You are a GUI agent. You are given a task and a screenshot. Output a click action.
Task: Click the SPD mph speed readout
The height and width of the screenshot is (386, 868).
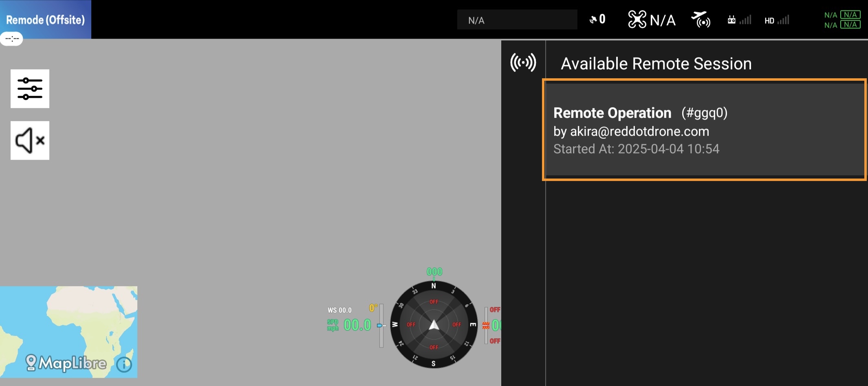coord(357,325)
